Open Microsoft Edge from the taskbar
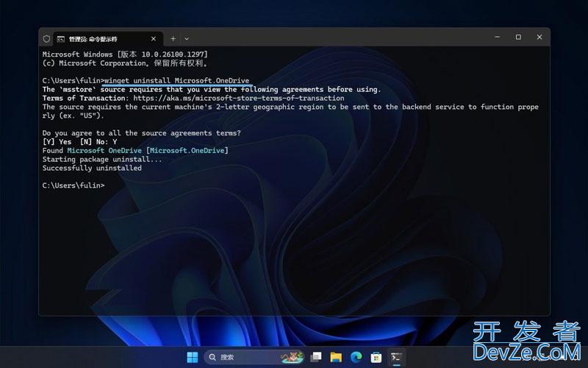Screen dimensions: 588x368 356,357
